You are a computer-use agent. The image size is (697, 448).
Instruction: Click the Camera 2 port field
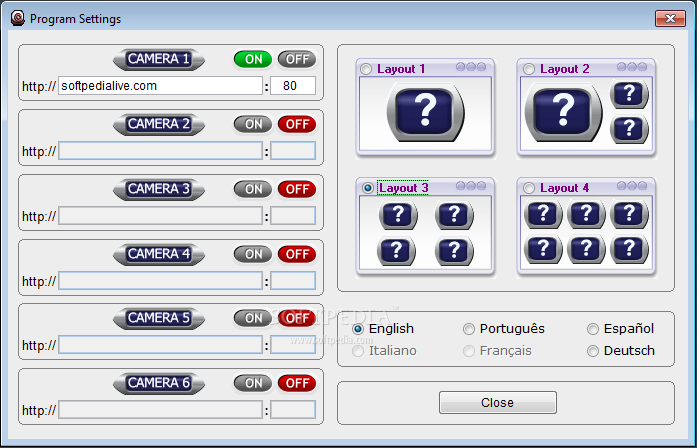(293, 151)
